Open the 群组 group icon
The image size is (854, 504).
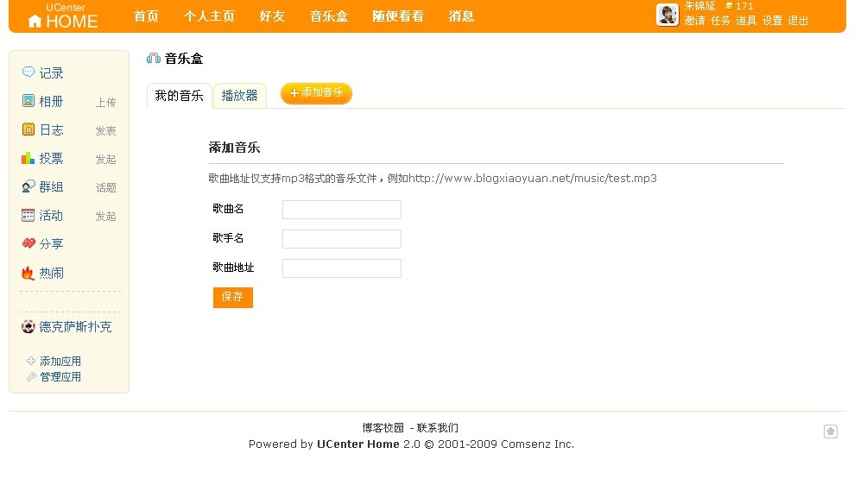[28, 186]
